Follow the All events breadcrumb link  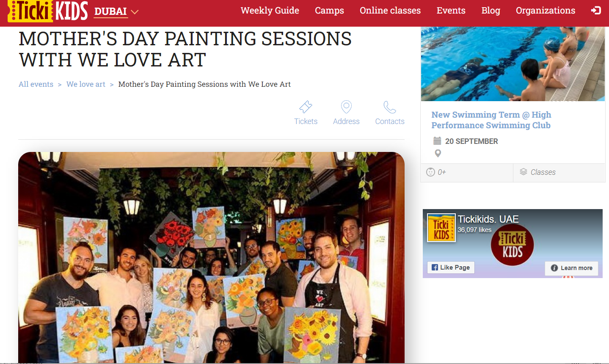pos(36,84)
